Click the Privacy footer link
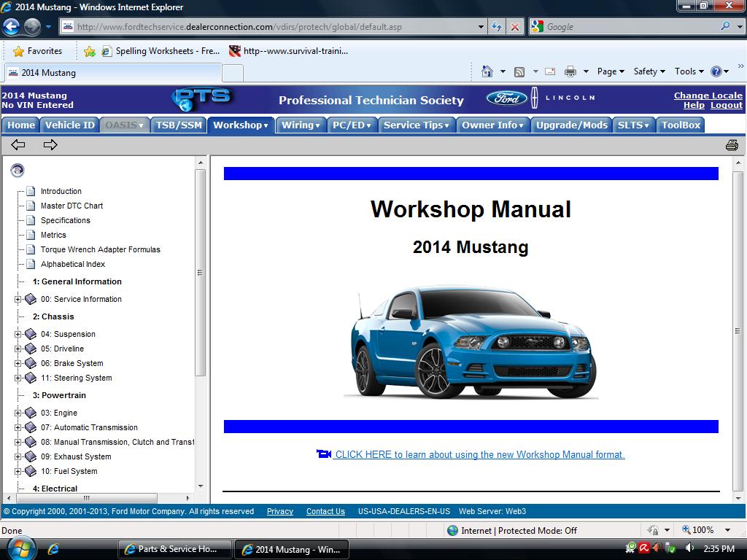 click(x=279, y=511)
